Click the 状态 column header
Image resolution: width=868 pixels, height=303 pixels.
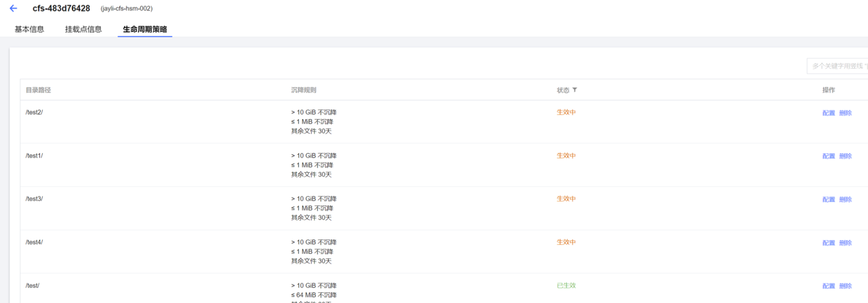tap(563, 90)
